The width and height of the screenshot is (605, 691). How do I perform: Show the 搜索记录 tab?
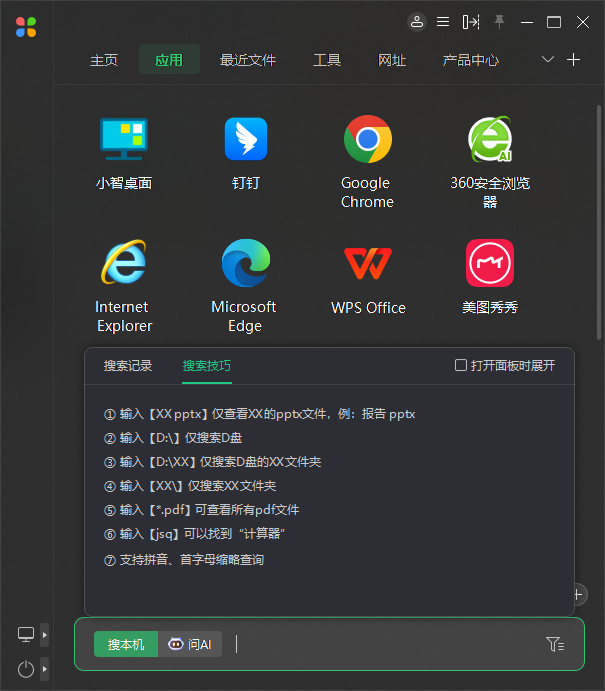coord(128,365)
